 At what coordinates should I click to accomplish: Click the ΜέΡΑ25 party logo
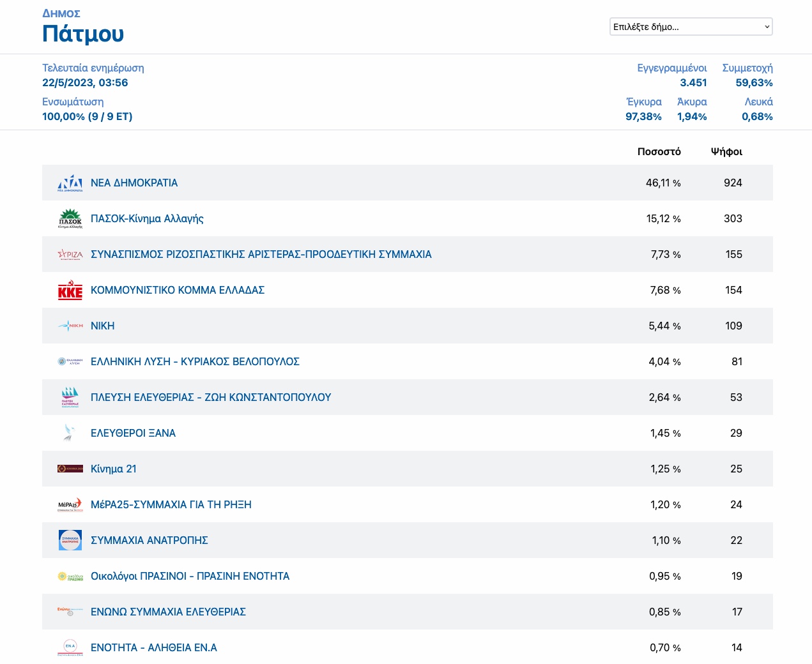click(x=70, y=504)
